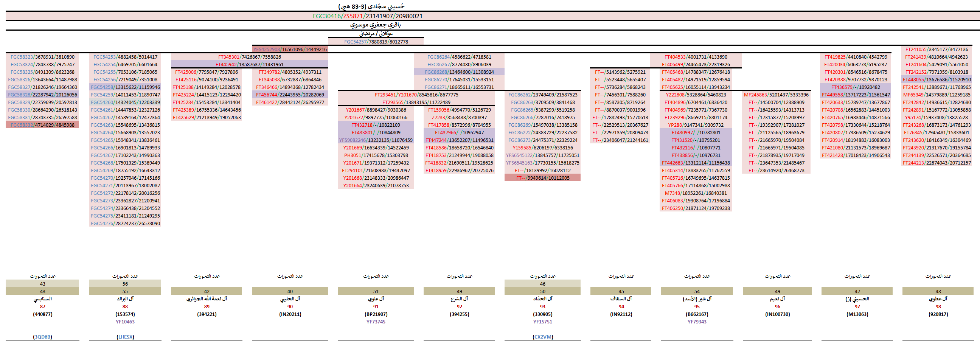Click the FGC86268 purple-highlighted row
The width and height of the screenshot is (980, 345).
(x=459, y=72)
